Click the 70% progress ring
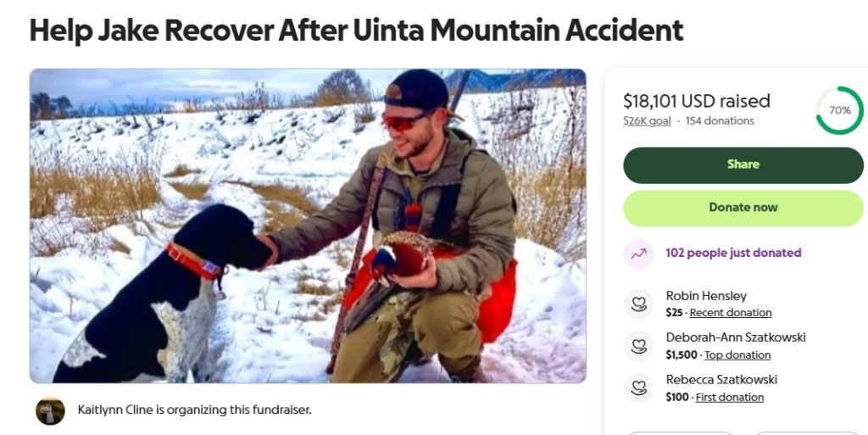Screen dimensions: 868x435 [x=839, y=110]
